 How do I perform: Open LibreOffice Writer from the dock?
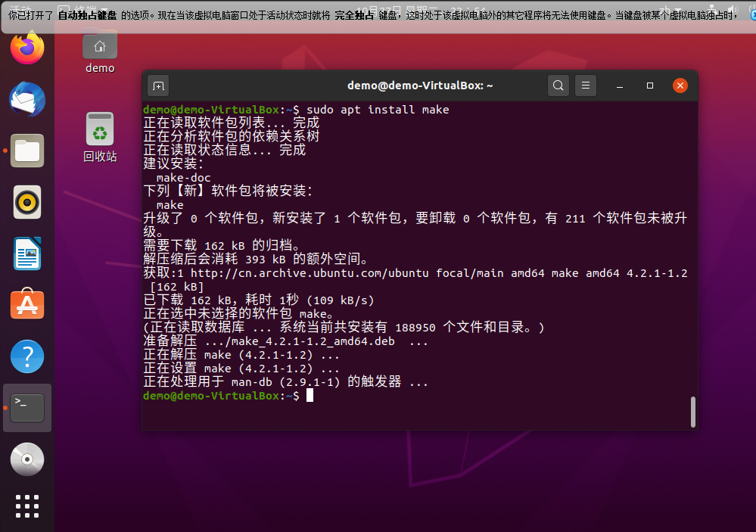click(27, 254)
